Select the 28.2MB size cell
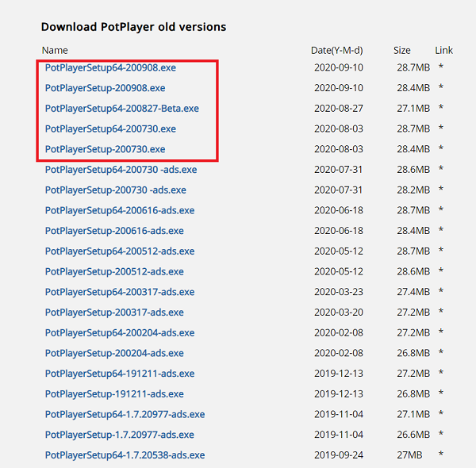 [413, 190]
